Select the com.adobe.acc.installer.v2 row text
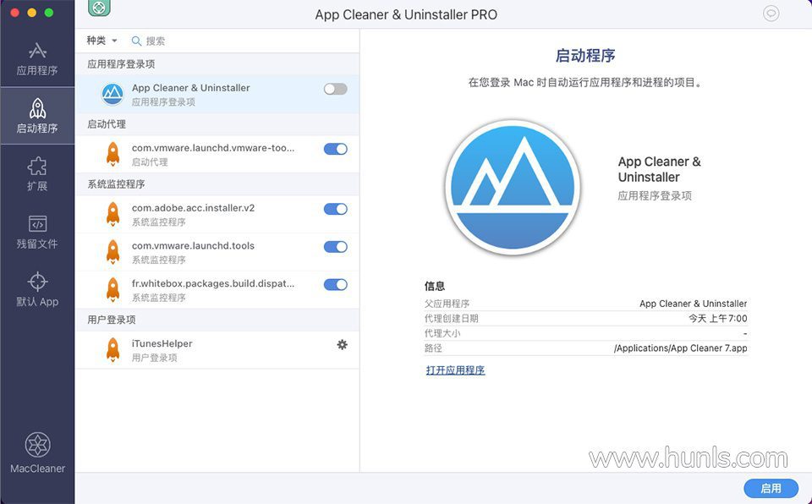Image resolution: width=812 pixels, height=504 pixels. coord(193,208)
